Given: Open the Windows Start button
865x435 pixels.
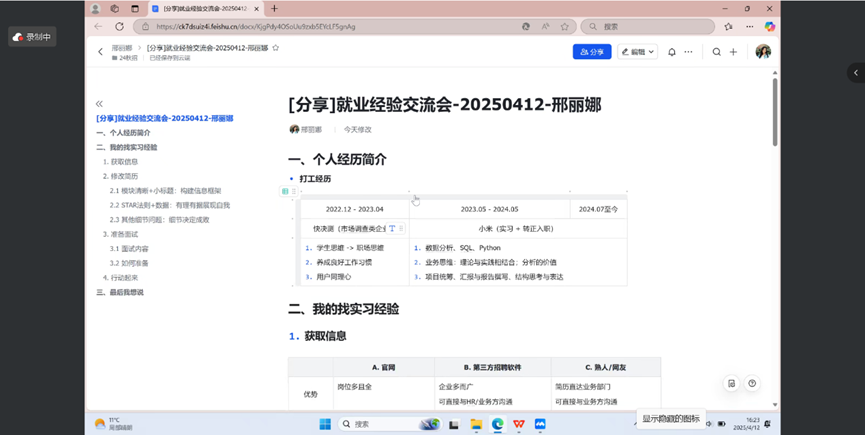Looking at the screenshot, I should (x=325, y=424).
